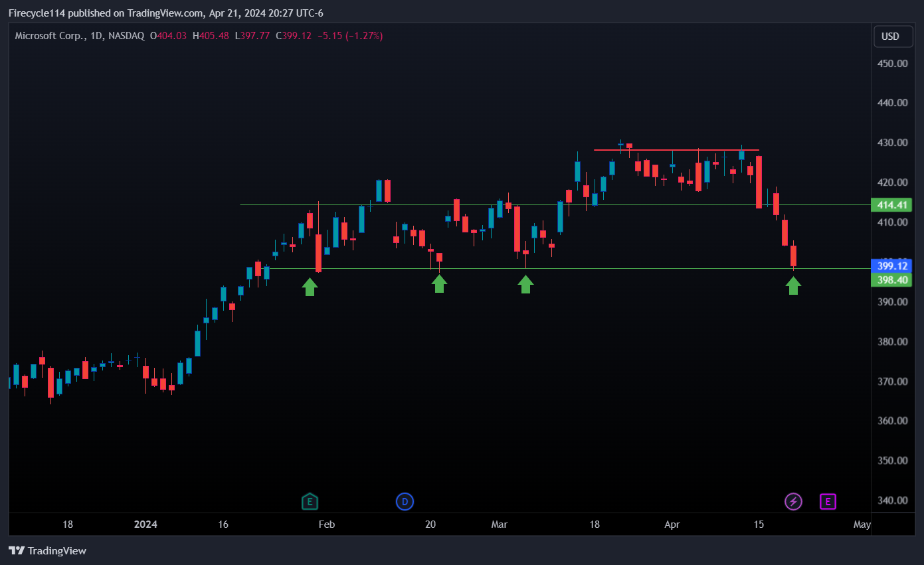This screenshot has height=565, width=924.
Task: Click the 370.00 price axis label
Action: pyautogui.click(x=892, y=382)
